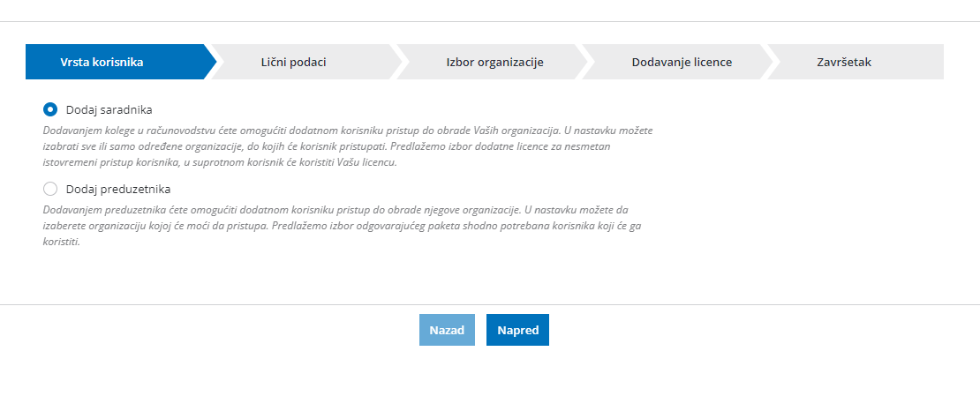Click the filled blue dot inside the selected radio
The height and width of the screenshot is (396, 980).
50,109
